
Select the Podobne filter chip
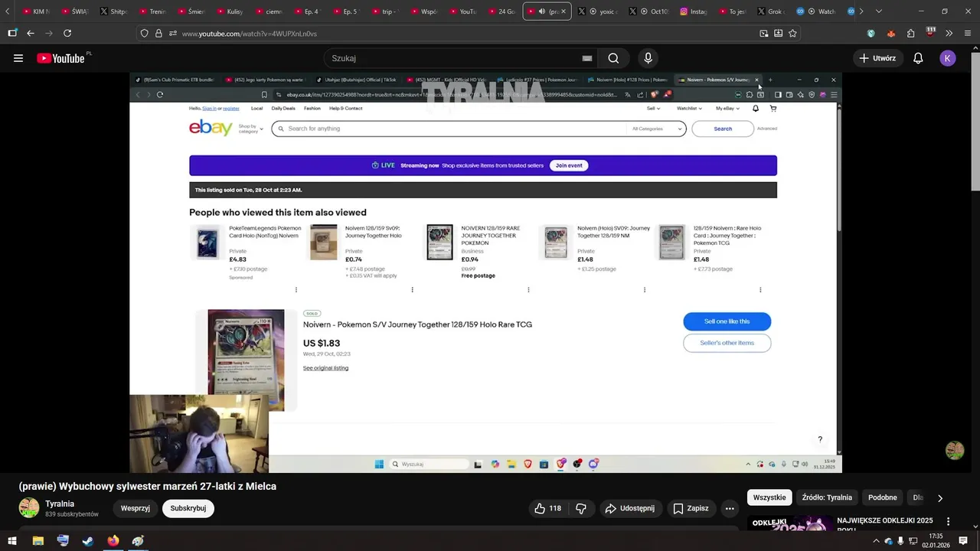tap(882, 497)
